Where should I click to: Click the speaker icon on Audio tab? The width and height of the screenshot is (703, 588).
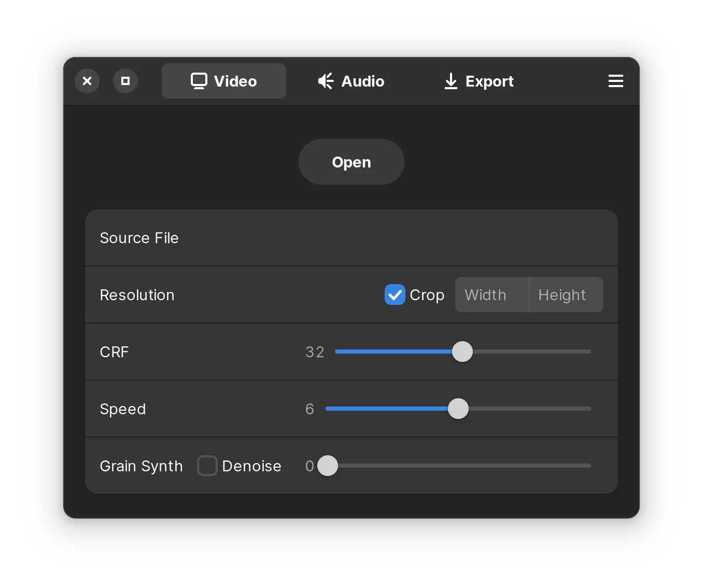pyautogui.click(x=326, y=81)
